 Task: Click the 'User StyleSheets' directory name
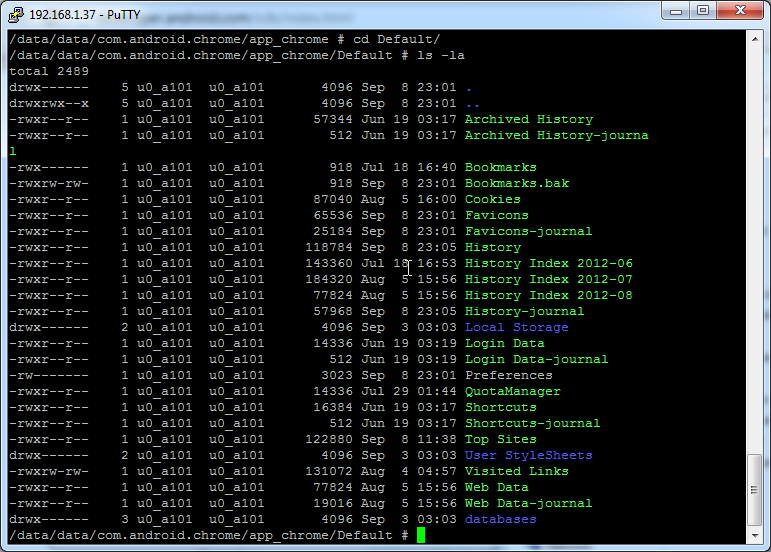(529, 456)
